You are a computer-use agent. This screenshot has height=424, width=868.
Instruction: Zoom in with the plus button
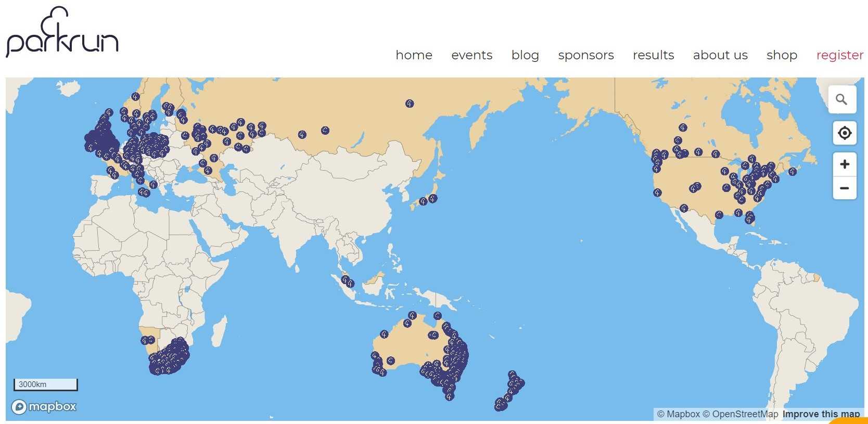(x=844, y=164)
